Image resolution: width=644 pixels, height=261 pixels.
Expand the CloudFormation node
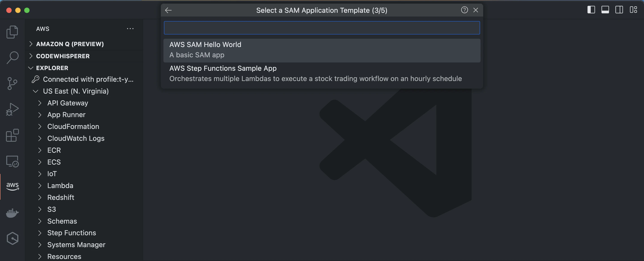click(x=40, y=126)
